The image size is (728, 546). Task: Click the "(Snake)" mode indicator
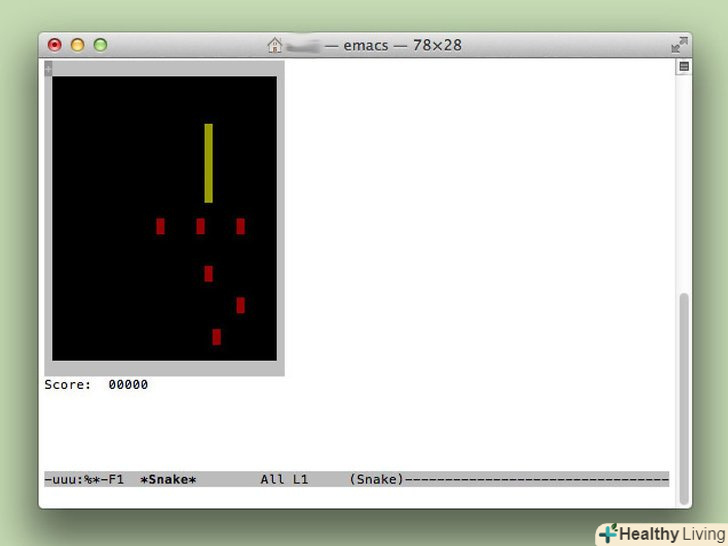pyautogui.click(x=377, y=479)
